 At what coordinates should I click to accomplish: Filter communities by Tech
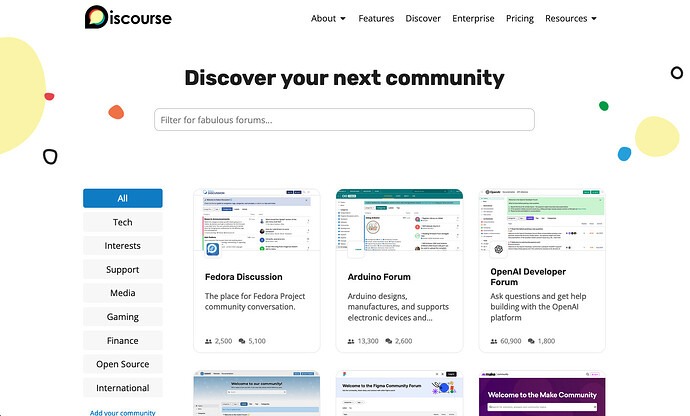pos(123,222)
